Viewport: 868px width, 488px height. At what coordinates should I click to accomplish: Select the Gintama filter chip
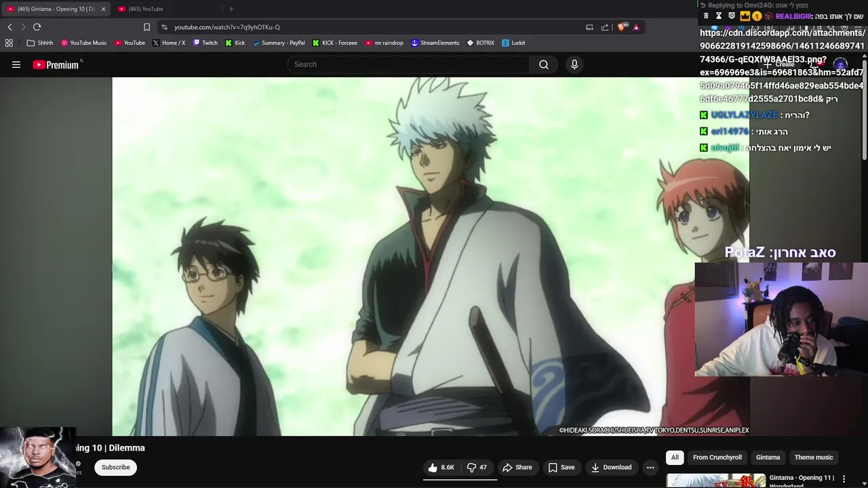tap(768, 457)
